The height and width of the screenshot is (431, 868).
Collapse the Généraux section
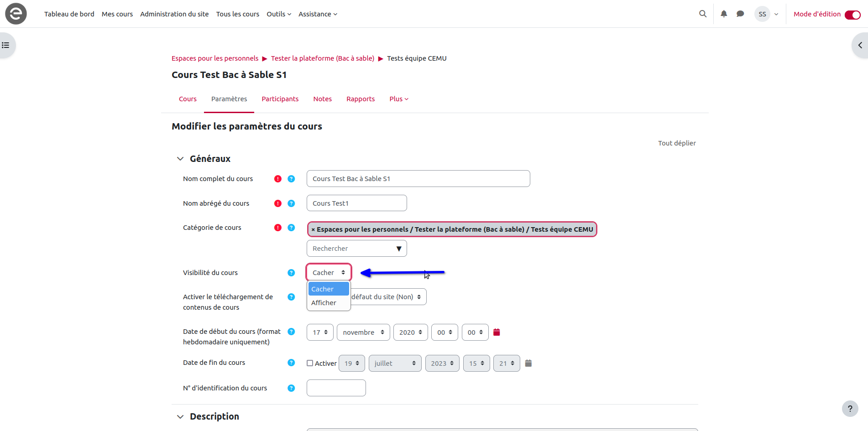pyautogui.click(x=180, y=159)
